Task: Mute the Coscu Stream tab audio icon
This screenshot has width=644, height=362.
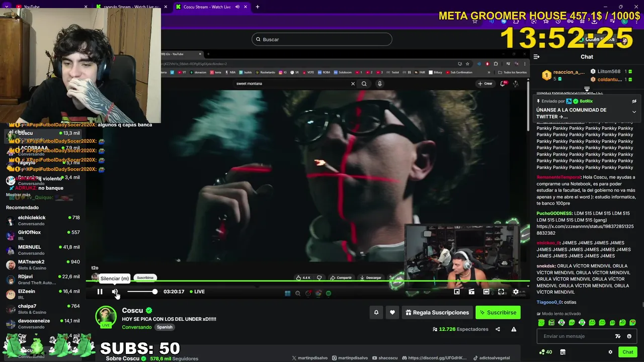Action: tap(237, 7)
